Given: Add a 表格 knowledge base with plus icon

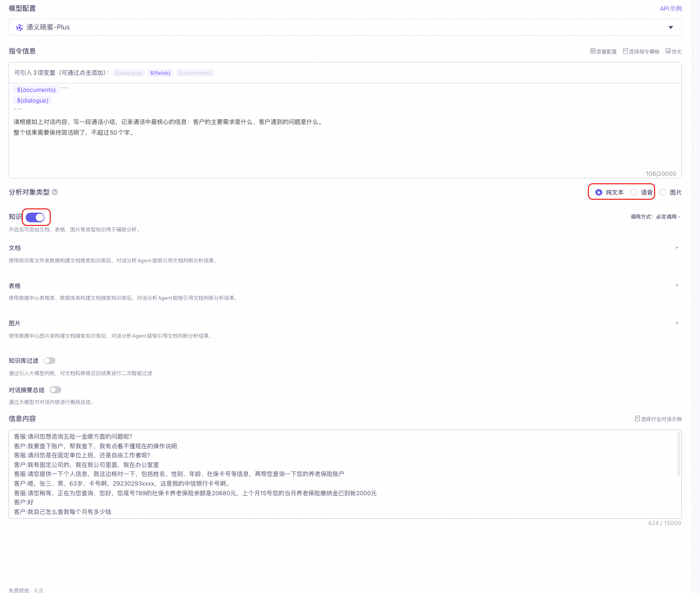Looking at the screenshot, I should tap(677, 285).
